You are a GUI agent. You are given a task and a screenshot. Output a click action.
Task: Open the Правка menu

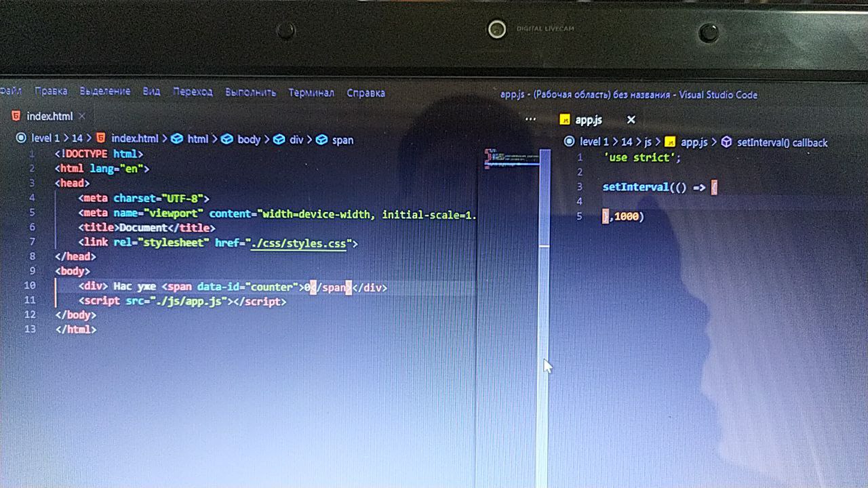51,91
